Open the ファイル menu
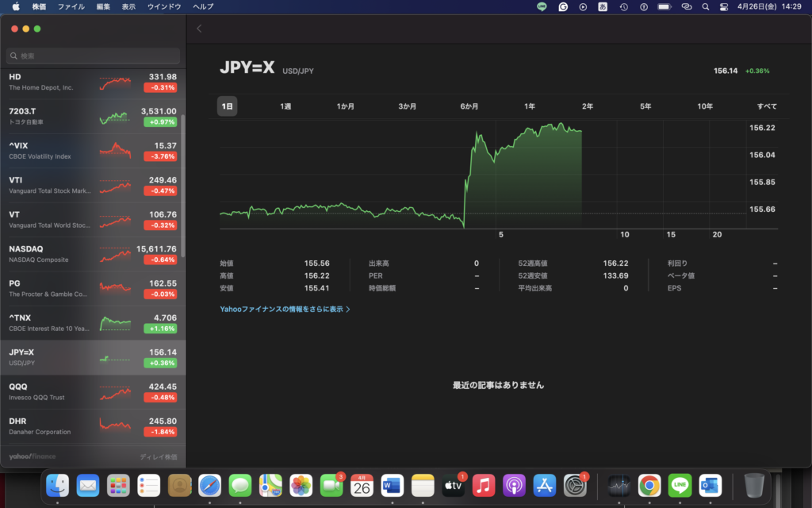This screenshot has width=812, height=508. coord(71,6)
